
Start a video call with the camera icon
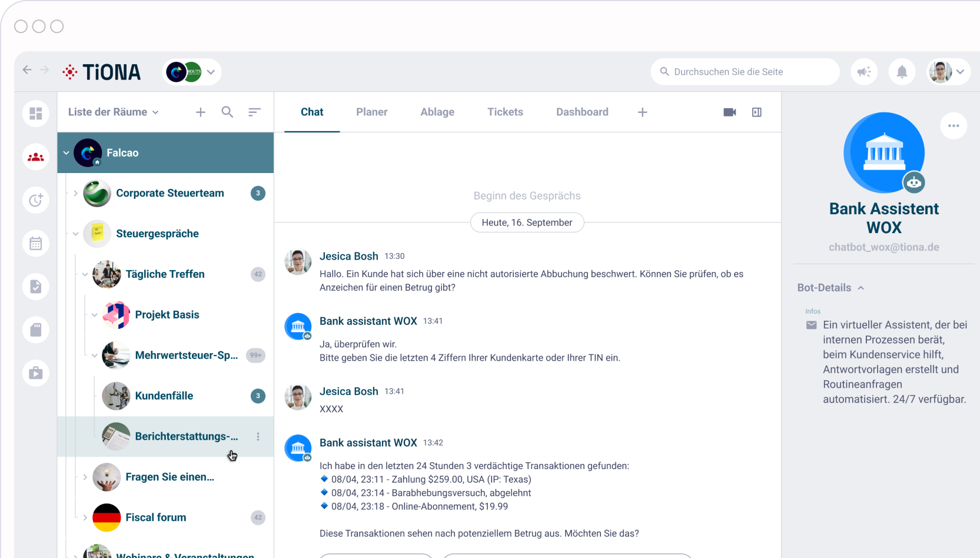[x=730, y=112]
